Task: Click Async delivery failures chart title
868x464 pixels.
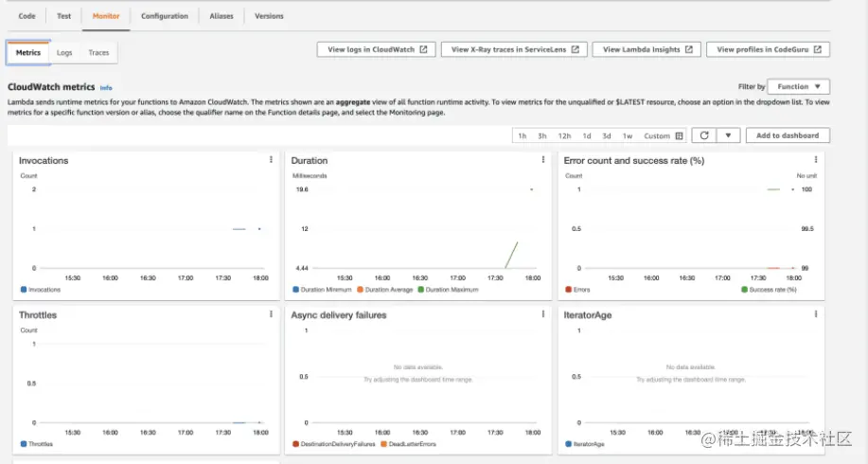Action: coord(339,315)
